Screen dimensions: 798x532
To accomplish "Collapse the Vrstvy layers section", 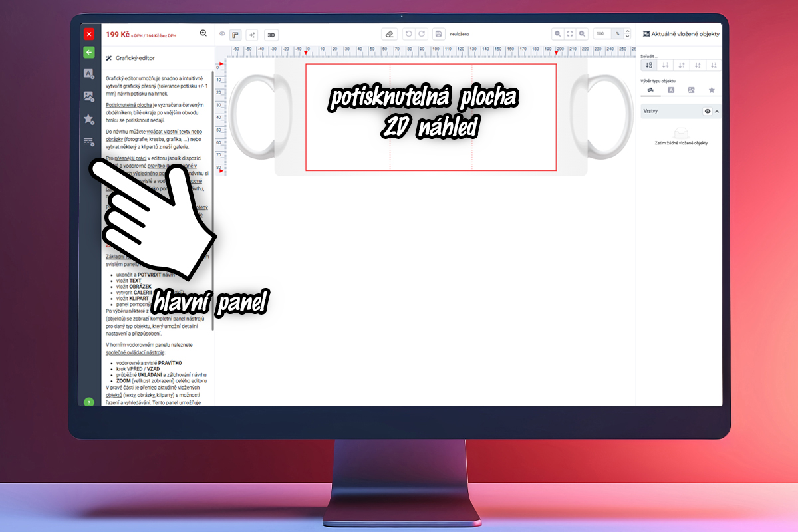I will click(x=717, y=112).
